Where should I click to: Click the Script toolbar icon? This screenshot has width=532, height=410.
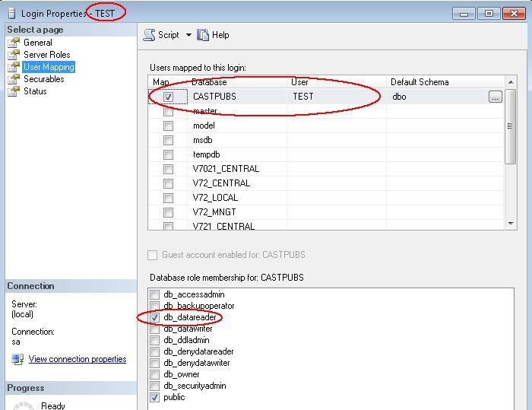click(x=149, y=35)
